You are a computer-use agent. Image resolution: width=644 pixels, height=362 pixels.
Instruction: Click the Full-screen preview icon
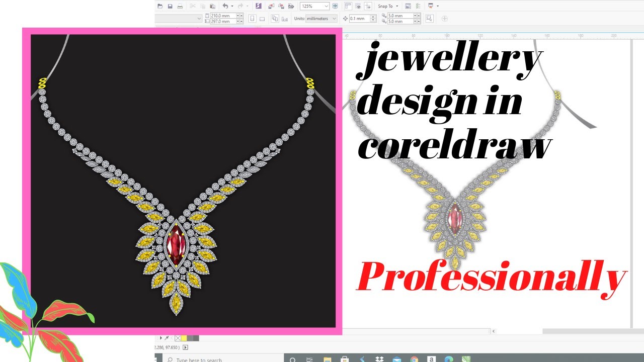coord(335,6)
